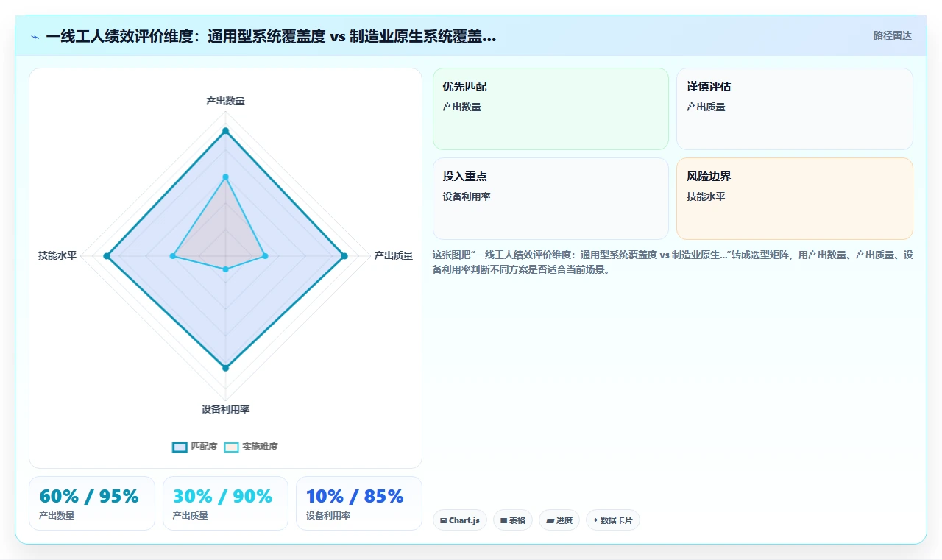Open the 投入重点 card
Viewport: 942px width, 560px height.
pos(550,199)
